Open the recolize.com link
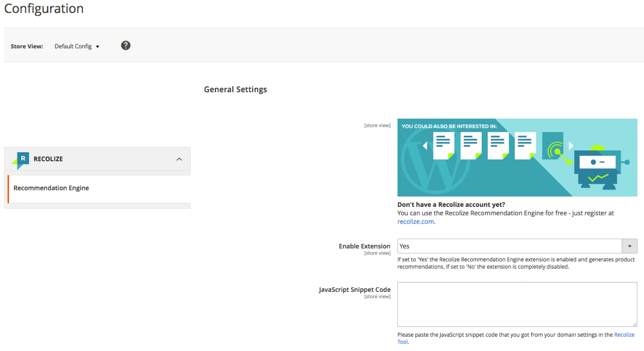 coord(415,221)
